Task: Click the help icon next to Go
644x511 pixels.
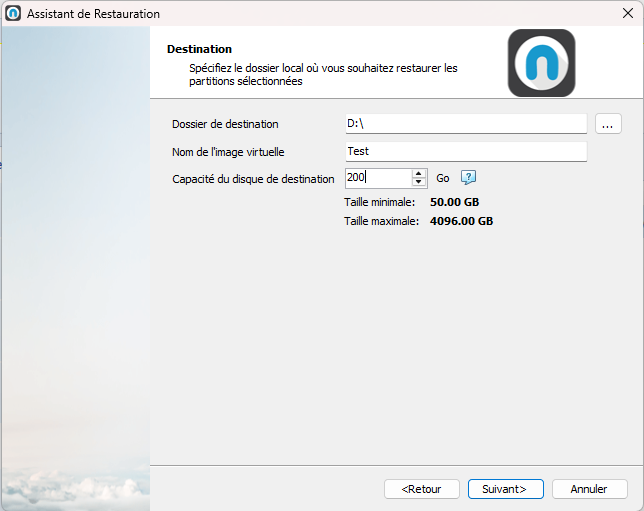Action: [x=468, y=177]
